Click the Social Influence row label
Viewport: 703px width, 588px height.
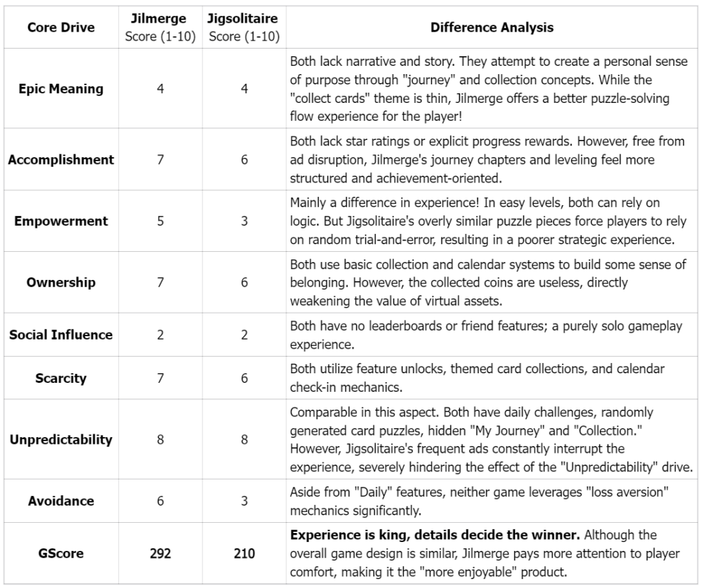tap(61, 335)
